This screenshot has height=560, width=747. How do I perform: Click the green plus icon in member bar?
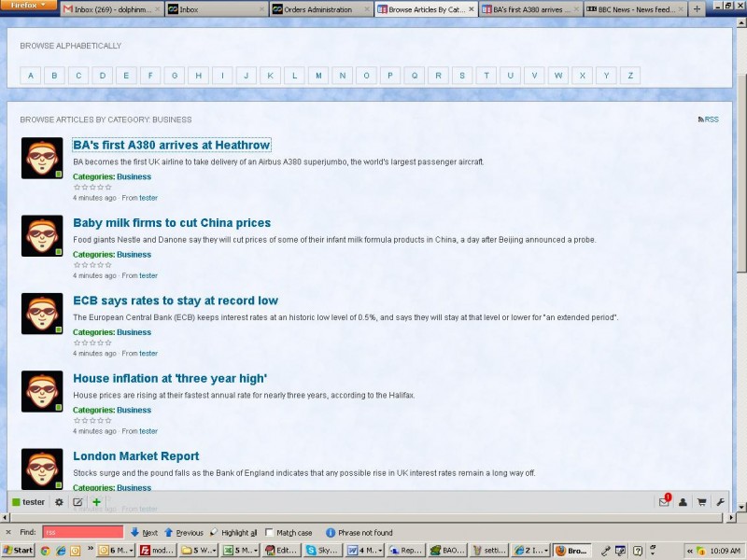click(97, 502)
